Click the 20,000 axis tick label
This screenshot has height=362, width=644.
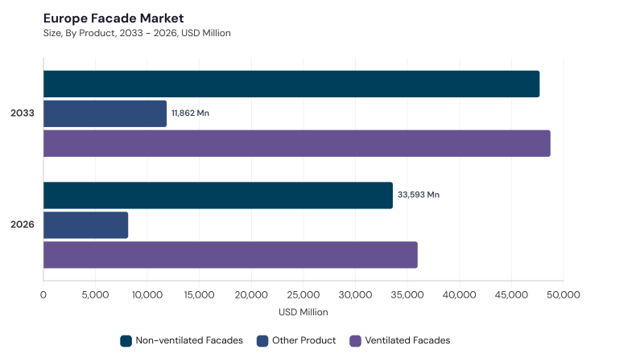tap(251, 295)
